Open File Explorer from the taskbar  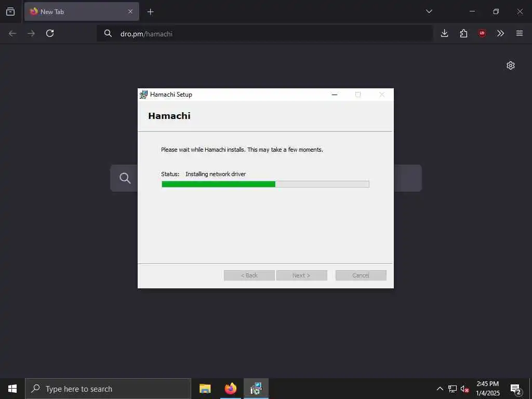205,389
